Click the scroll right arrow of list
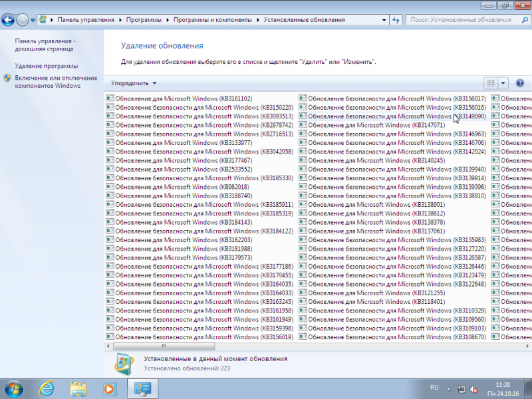This screenshot has height=399, width=532. point(527,346)
